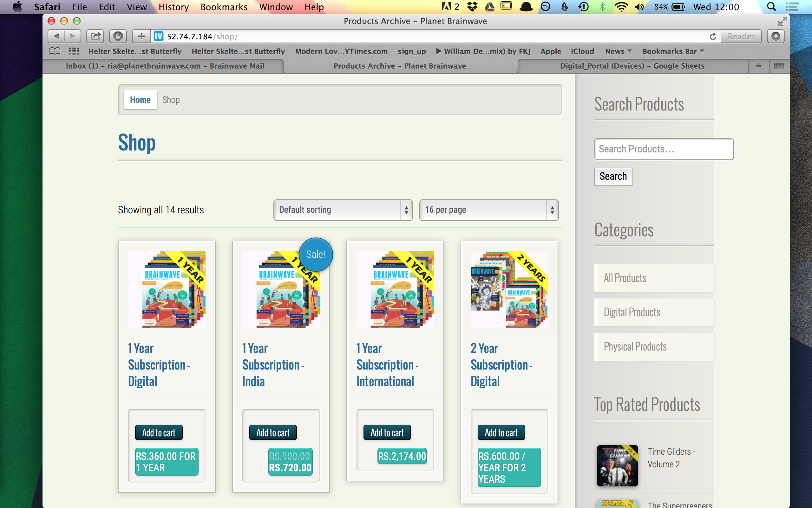The width and height of the screenshot is (812, 508).
Task: Click the Bluetooth menu bar icon
Action: click(602, 7)
